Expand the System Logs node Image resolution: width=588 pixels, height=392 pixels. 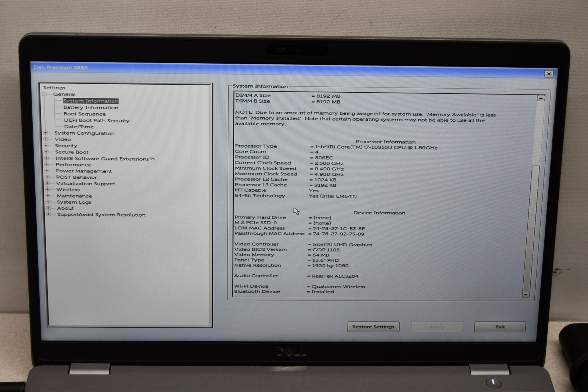[x=48, y=202]
